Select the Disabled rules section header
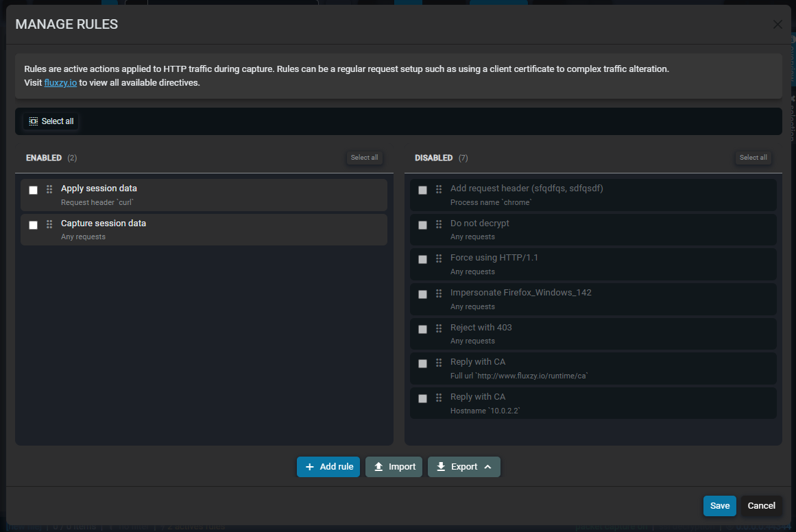Viewport: 796px width, 532px height. coord(435,157)
